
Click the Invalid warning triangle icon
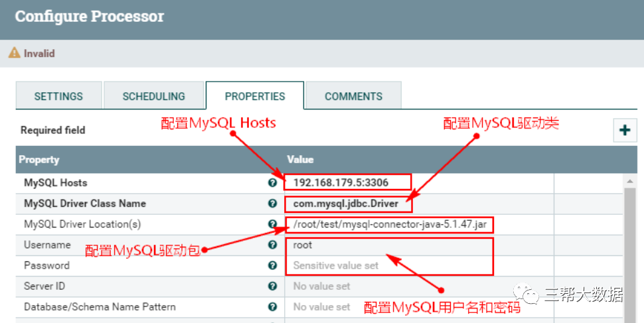coord(14,53)
